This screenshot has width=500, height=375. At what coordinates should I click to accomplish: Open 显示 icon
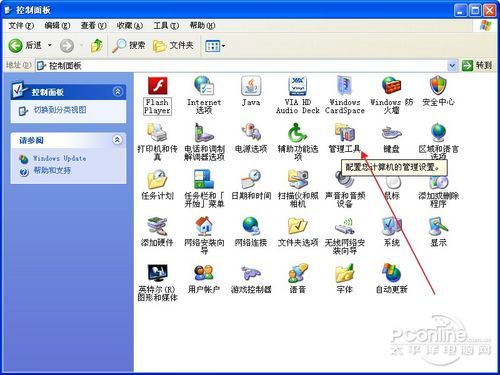click(x=438, y=226)
